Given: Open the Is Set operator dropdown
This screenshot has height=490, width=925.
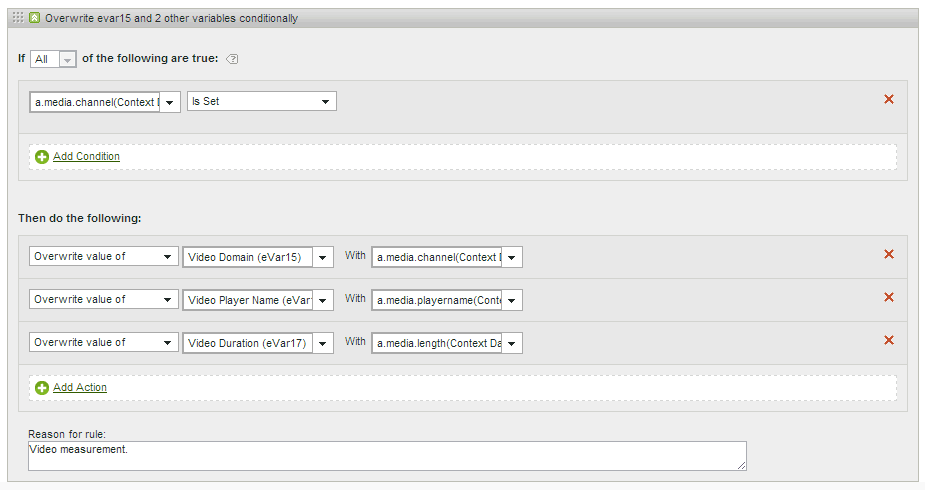Looking at the screenshot, I should (x=261, y=102).
